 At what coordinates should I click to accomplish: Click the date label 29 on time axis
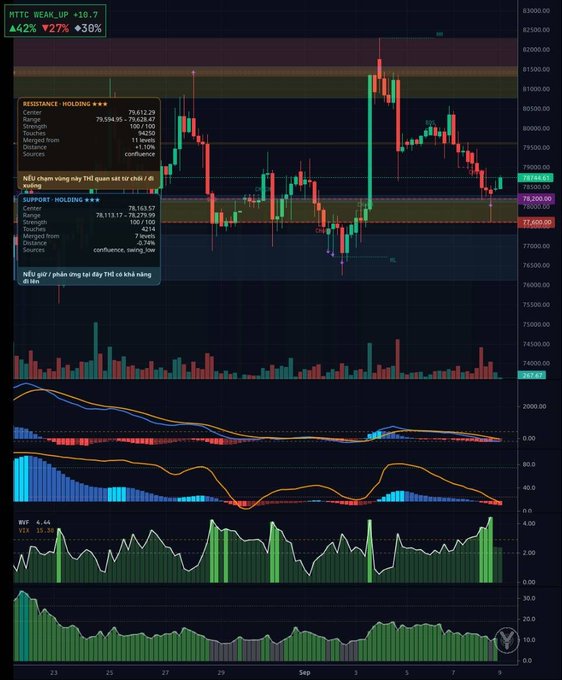tap(221, 673)
